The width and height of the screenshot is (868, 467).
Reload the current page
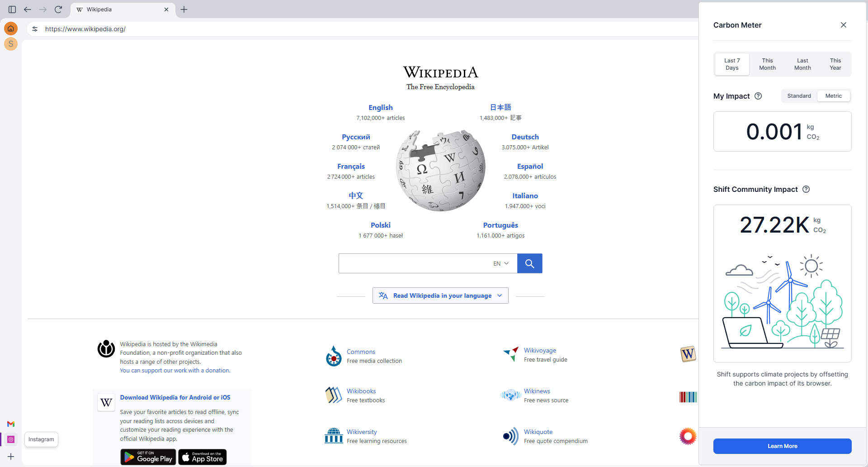(x=58, y=10)
